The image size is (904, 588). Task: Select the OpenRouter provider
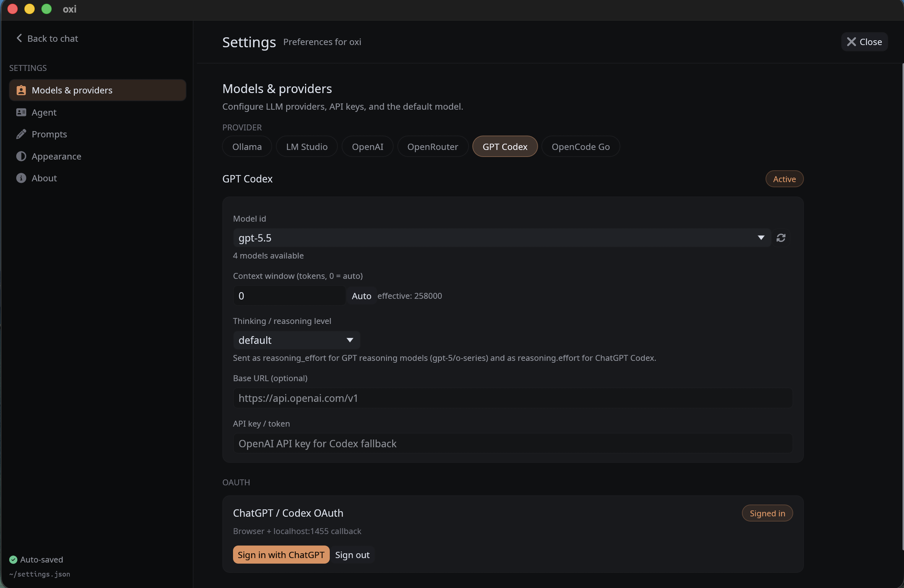point(433,147)
